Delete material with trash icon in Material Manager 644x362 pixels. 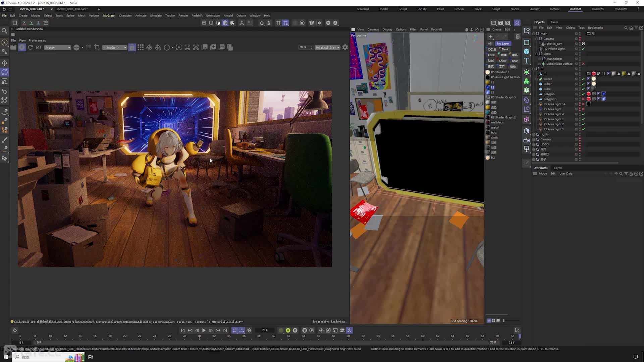click(518, 36)
